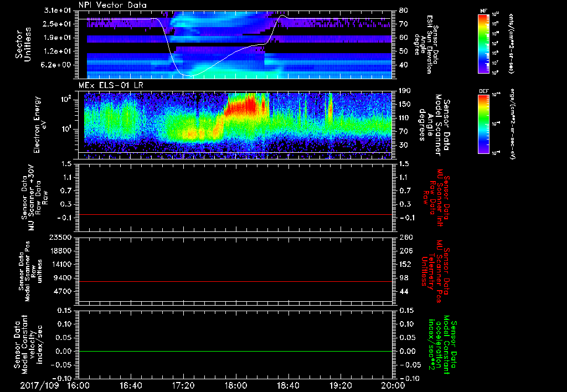The width and height of the screenshot is (567, 392).
Task: Click the 23500 scanner position tick label
Action: point(61,238)
